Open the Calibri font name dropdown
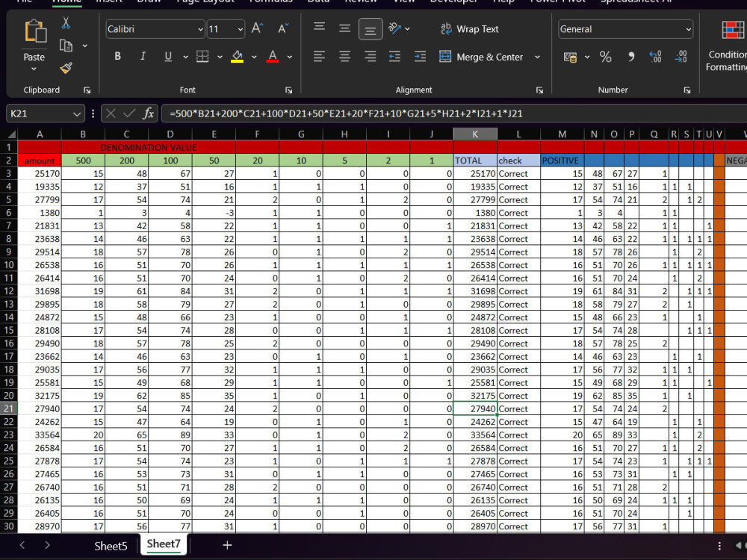This screenshot has height=560, width=747. pyautogui.click(x=200, y=30)
